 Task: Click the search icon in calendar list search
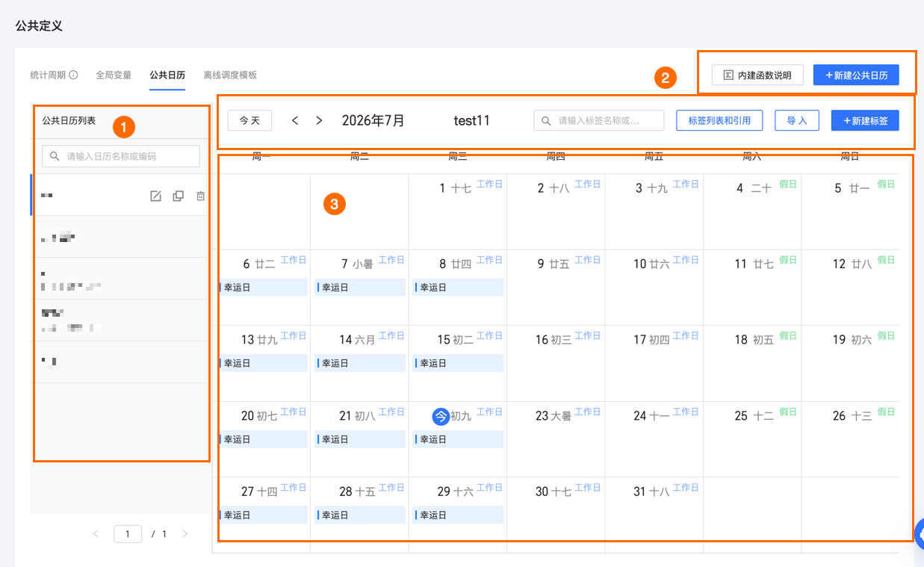click(x=55, y=156)
